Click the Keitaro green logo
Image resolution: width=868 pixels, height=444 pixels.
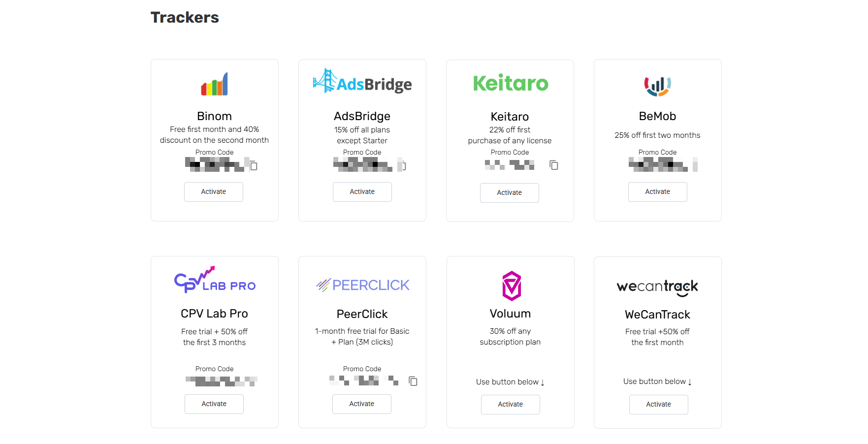point(510,84)
